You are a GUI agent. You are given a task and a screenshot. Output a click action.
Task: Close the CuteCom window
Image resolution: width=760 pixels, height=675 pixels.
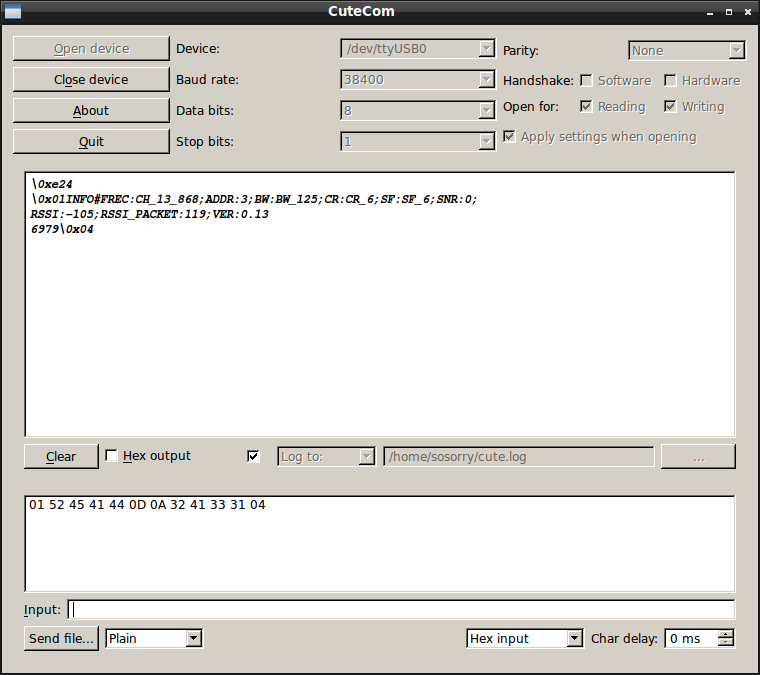click(x=747, y=12)
